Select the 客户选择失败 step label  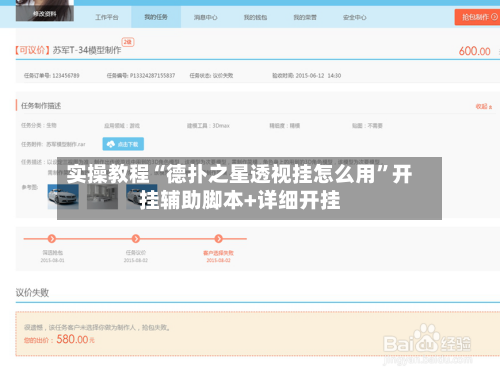coord(218,253)
